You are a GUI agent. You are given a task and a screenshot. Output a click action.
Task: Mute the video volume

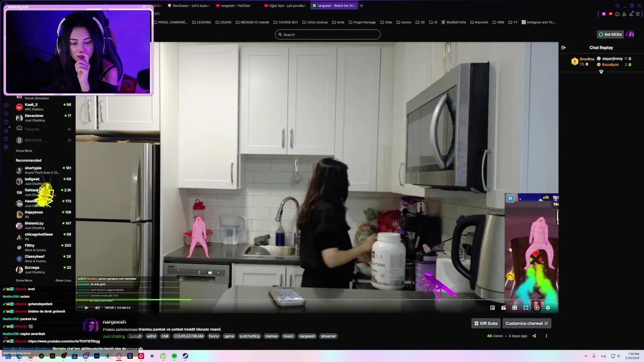[x=97, y=308]
